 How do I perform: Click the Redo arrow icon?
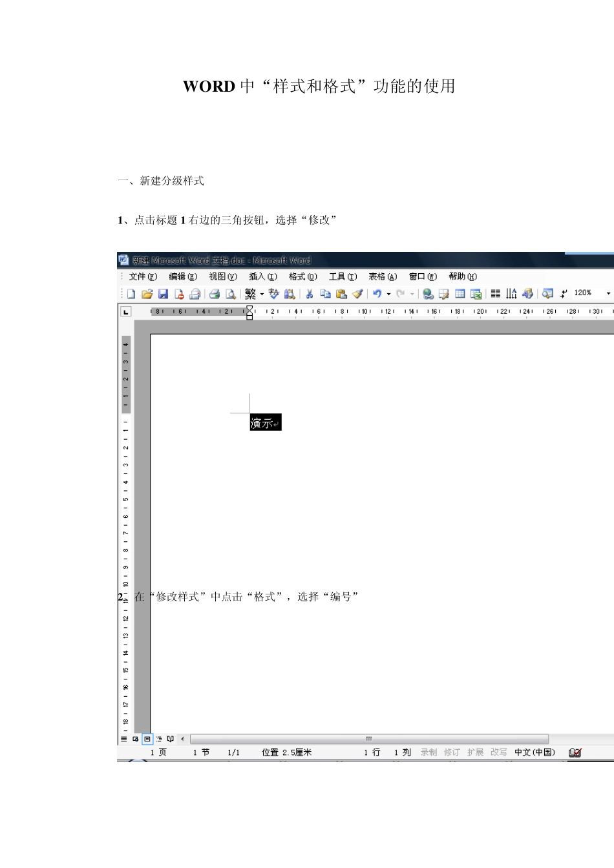401,294
